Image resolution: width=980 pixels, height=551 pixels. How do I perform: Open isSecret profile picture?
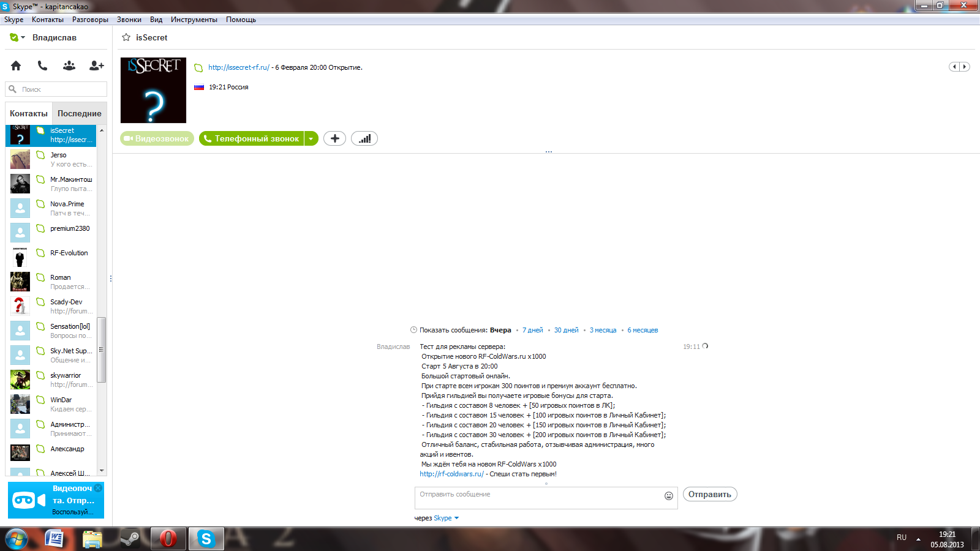[x=153, y=90]
